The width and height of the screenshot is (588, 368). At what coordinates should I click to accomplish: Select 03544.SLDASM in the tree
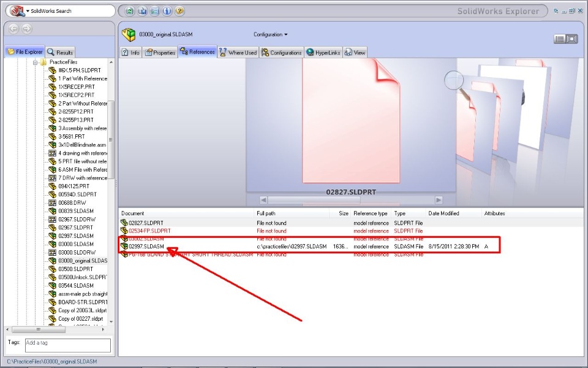(76, 286)
